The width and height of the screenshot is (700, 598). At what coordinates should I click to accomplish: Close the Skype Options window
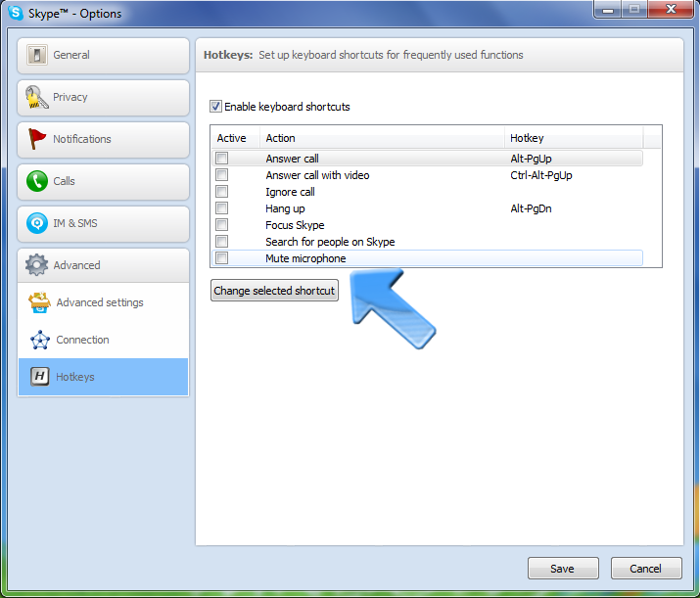[x=670, y=9]
